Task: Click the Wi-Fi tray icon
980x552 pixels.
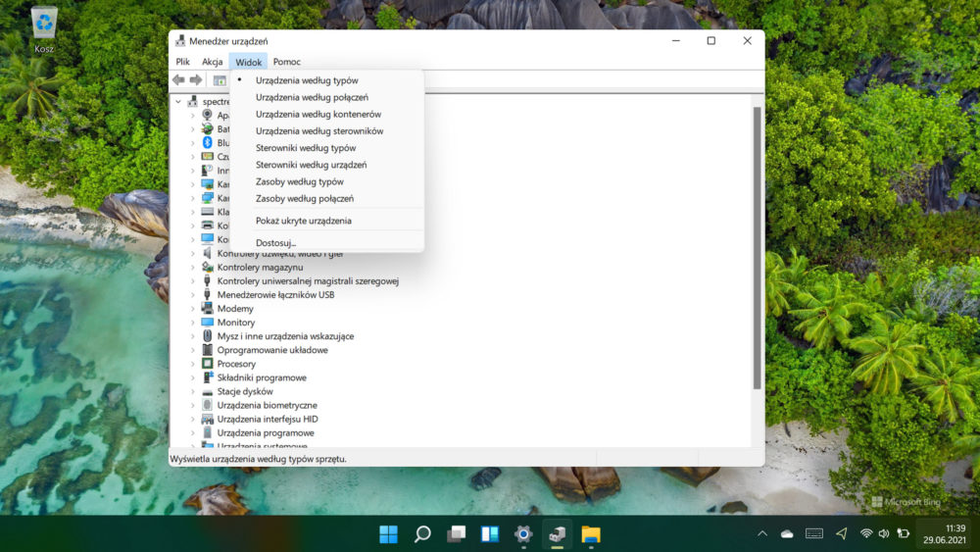Action: tap(865, 533)
